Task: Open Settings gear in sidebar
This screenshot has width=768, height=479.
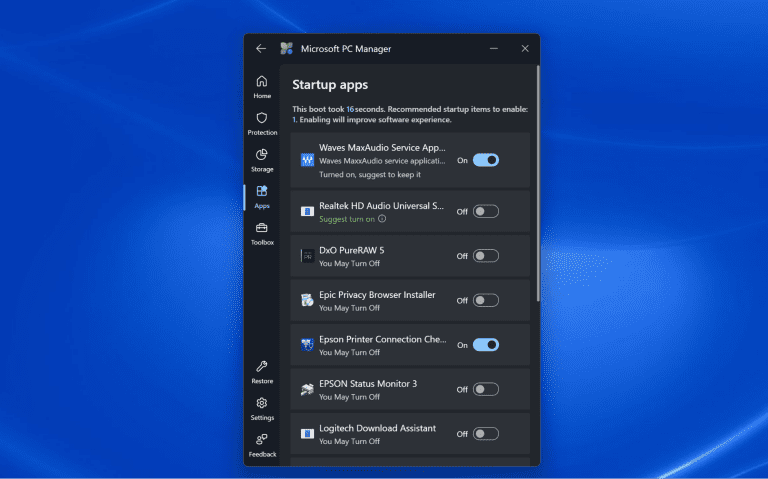Action: coord(262,408)
